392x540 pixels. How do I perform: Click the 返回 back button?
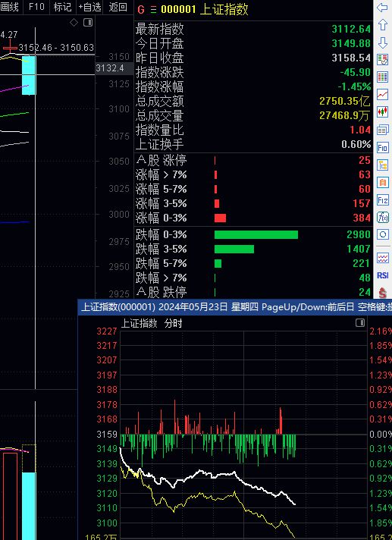(x=118, y=7)
